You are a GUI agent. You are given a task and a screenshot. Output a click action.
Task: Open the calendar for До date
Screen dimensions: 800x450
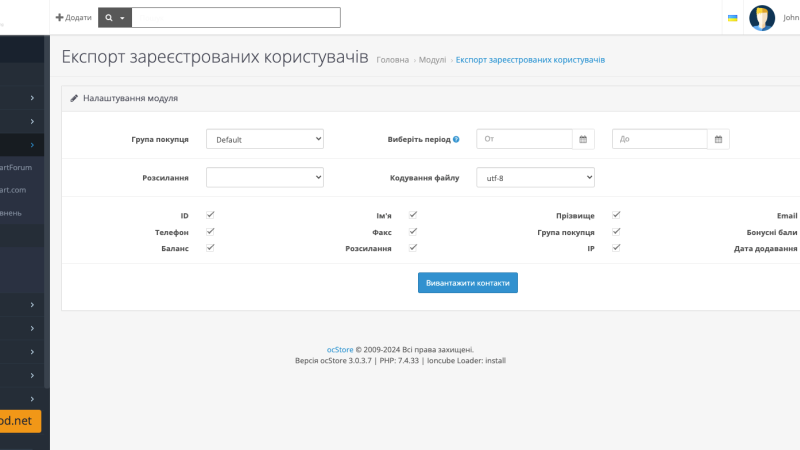(718, 139)
